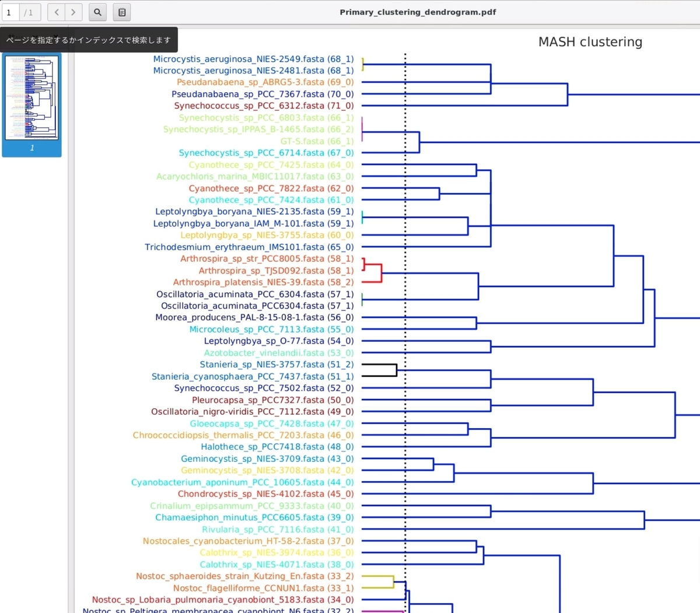This screenshot has width=700, height=613.
Task: Click the MASH clustering heading
Action: tap(590, 42)
